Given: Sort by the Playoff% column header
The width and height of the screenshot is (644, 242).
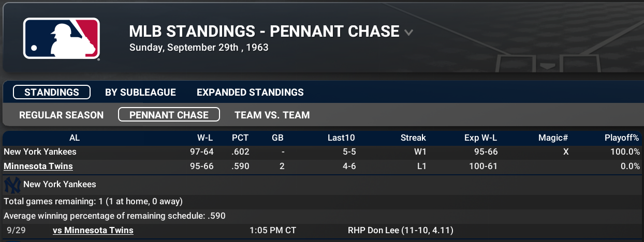Looking at the screenshot, I should (622, 138).
